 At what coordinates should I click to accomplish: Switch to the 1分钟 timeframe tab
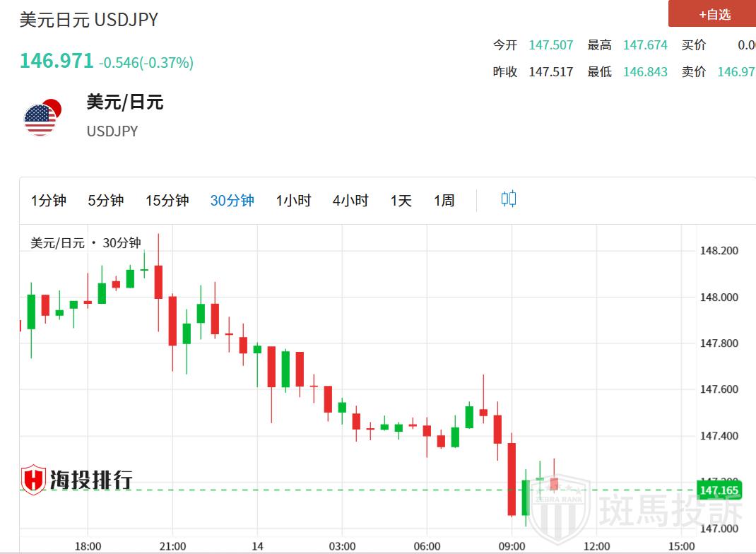click(49, 201)
